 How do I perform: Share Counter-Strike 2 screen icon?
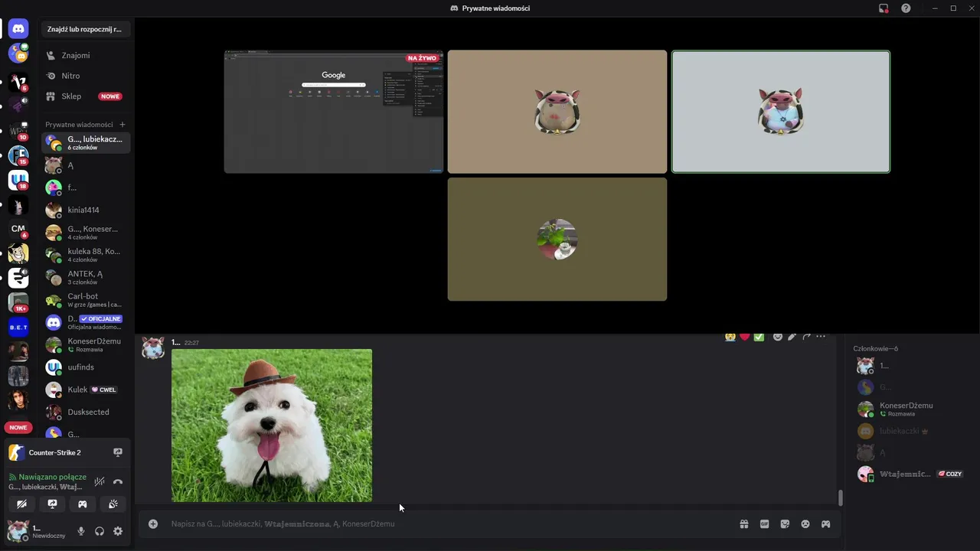(x=118, y=452)
